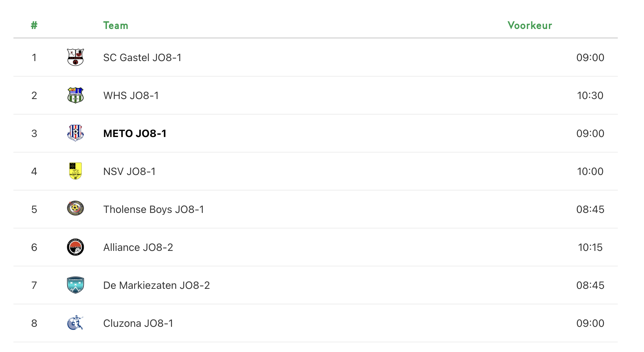Click the SC Gastel club logo
Screen dimensions: 644x352
[75, 57]
